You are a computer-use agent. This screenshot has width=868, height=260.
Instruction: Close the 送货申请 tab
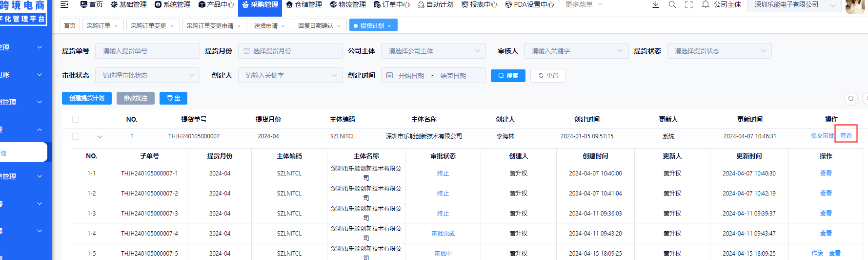click(x=283, y=26)
